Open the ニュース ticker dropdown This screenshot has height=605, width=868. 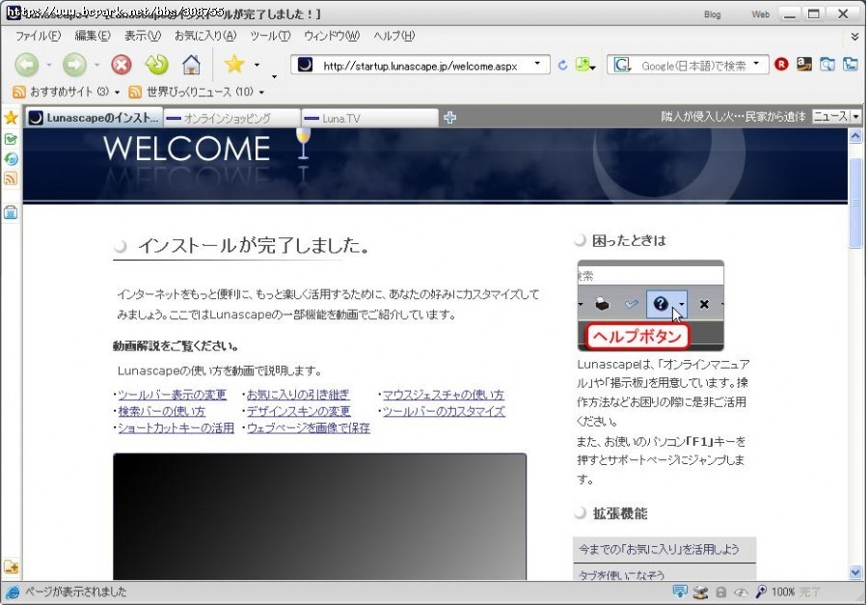click(855, 117)
